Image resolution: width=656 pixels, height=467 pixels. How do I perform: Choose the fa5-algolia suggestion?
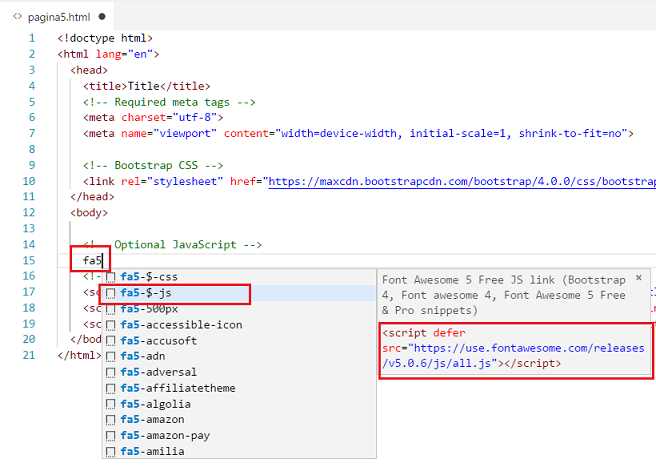[239, 404]
